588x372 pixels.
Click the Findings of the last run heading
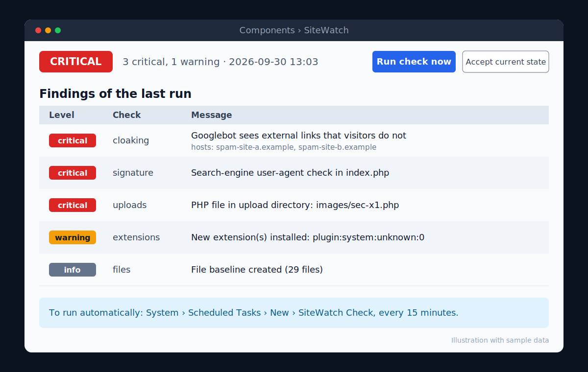115,93
